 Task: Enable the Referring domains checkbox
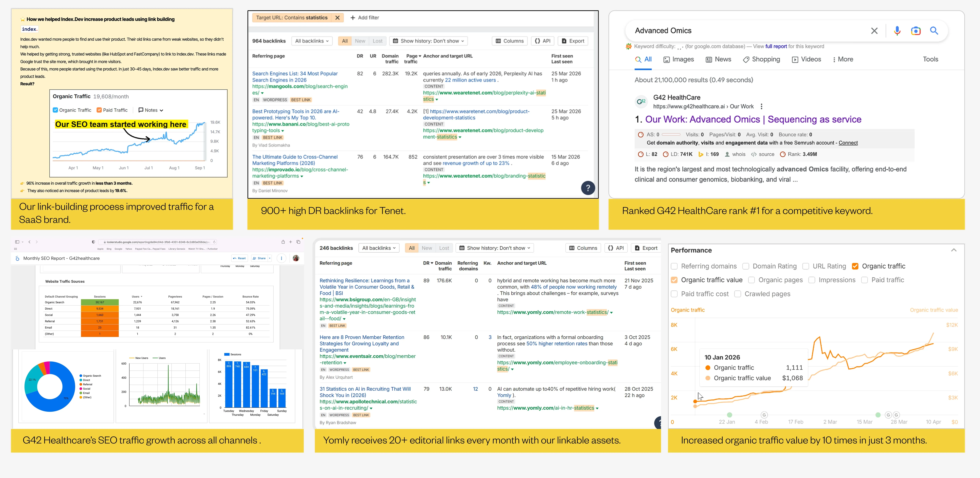674,266
